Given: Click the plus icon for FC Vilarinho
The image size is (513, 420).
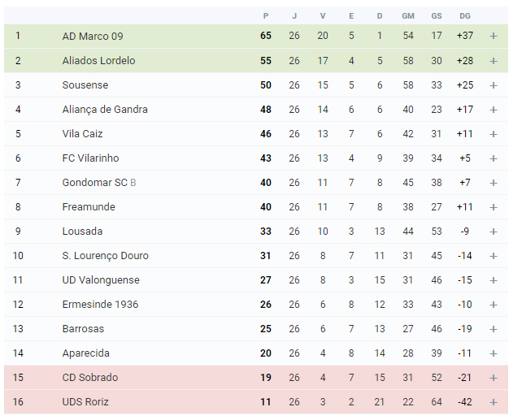Looking at the screenshot, I should [493, 158].
